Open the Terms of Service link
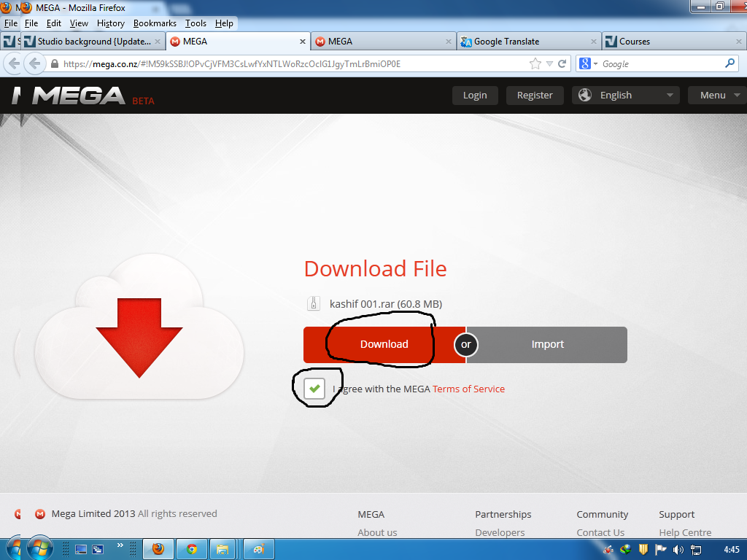The width and height of the screenshot is (747, 560). (468, 389)
